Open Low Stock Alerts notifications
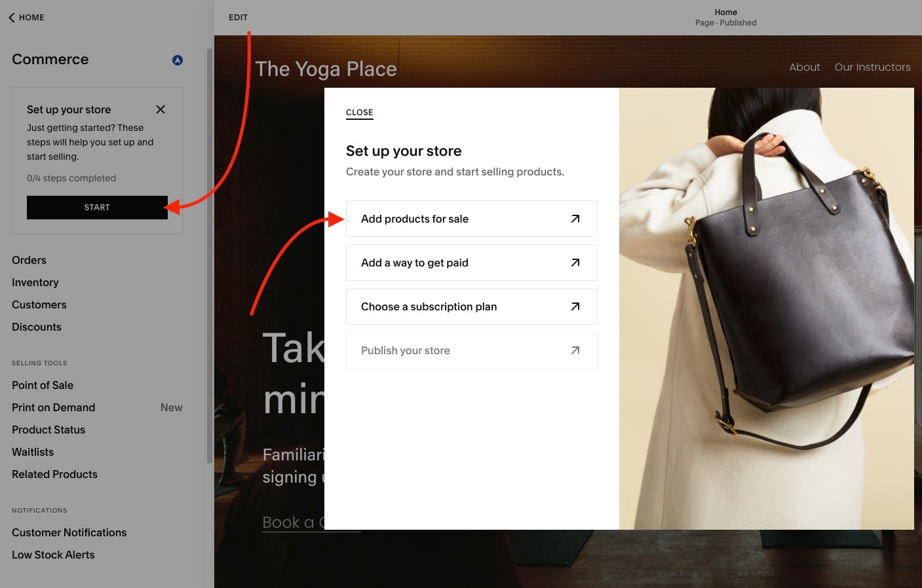 click(53, 555)
